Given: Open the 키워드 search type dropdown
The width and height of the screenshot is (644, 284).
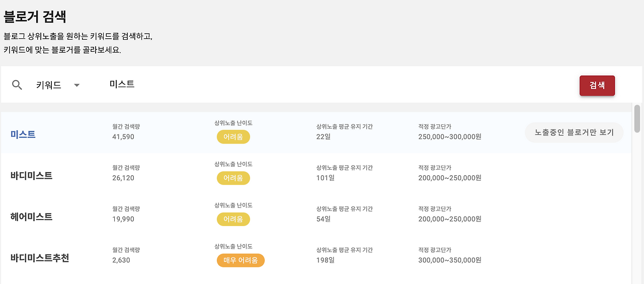Looking at the screenshot, I should pyautogui.click(x=58, y=85).
